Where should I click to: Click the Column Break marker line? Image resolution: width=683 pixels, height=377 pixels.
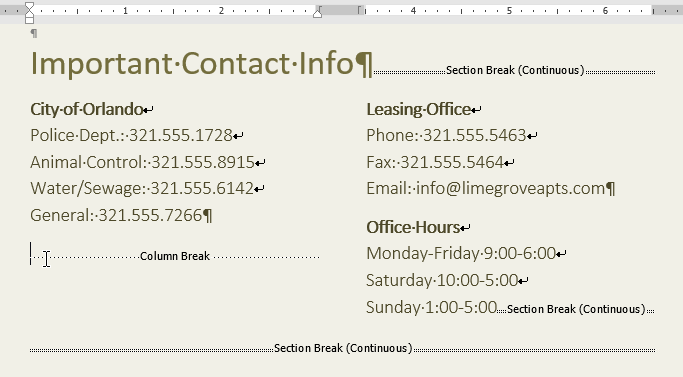(x=175, y=256)
